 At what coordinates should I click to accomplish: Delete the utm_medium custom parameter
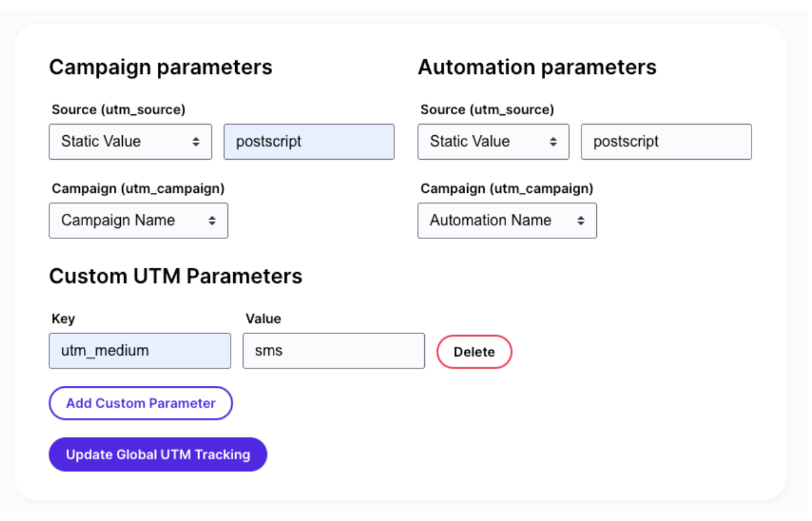tap(474, 351)
